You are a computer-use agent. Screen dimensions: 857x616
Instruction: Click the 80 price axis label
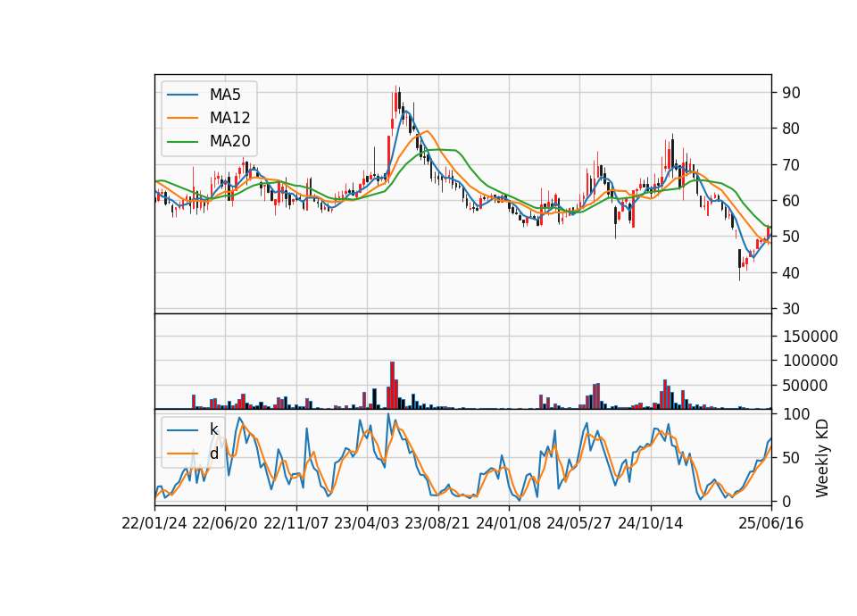tap(792, 129)
